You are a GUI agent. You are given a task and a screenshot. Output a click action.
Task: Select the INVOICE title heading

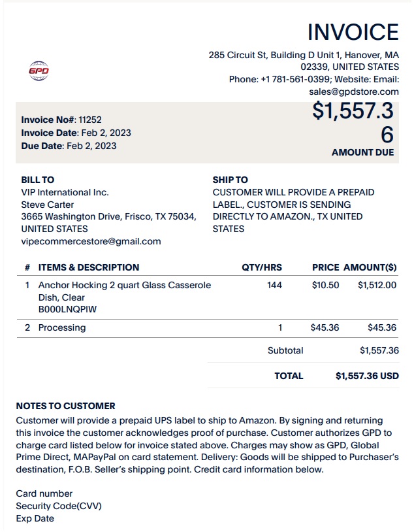[x=353, y=32]
